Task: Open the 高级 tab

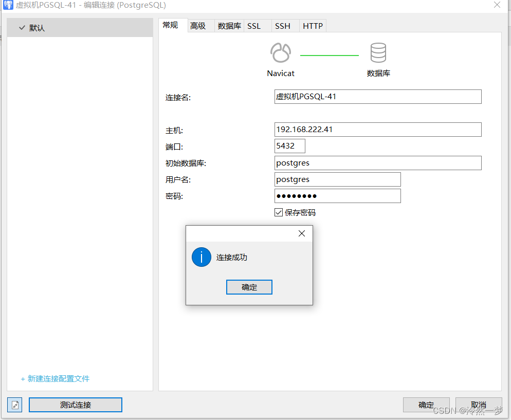Action: [200, 26]
